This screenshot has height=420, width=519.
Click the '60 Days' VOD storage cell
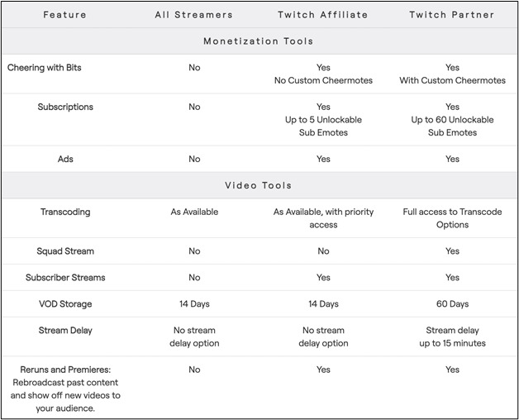[x=452, y=303]
